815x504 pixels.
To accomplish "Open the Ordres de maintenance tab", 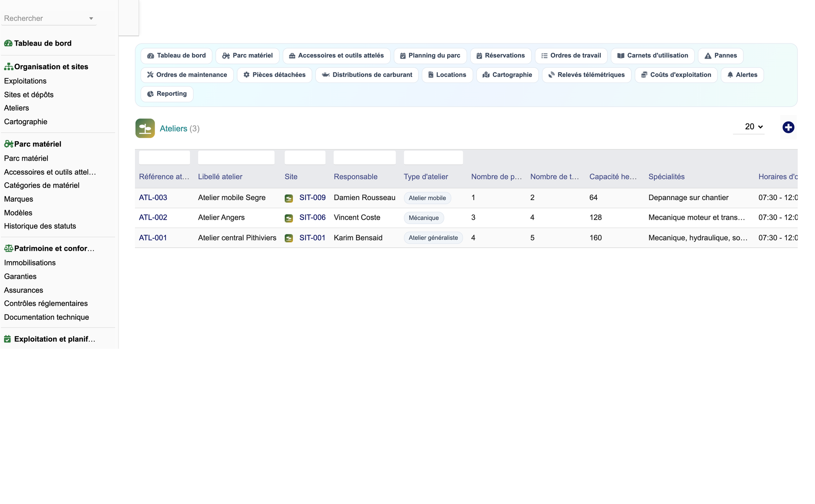I will tap(187, 75).
